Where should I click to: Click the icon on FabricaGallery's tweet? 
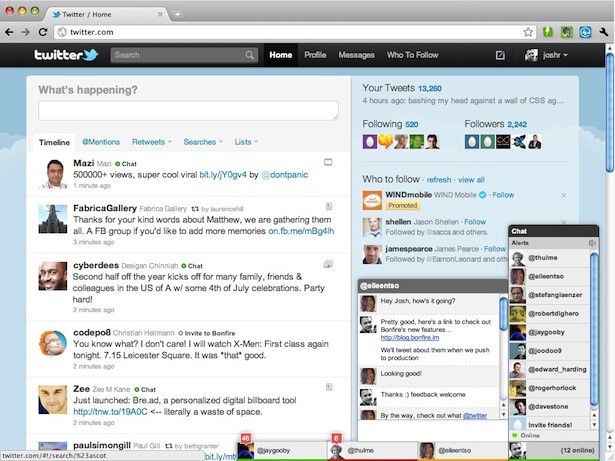tap(329, 206)
